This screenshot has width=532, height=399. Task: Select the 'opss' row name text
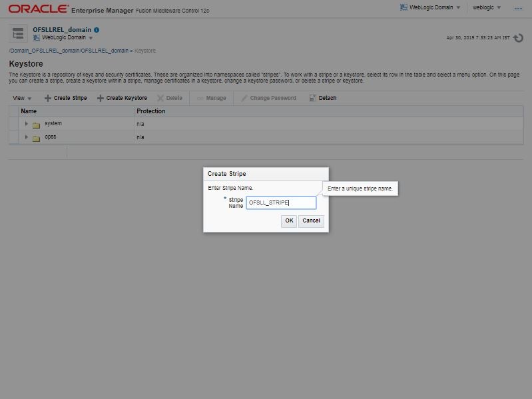click(x=51, y=137)
